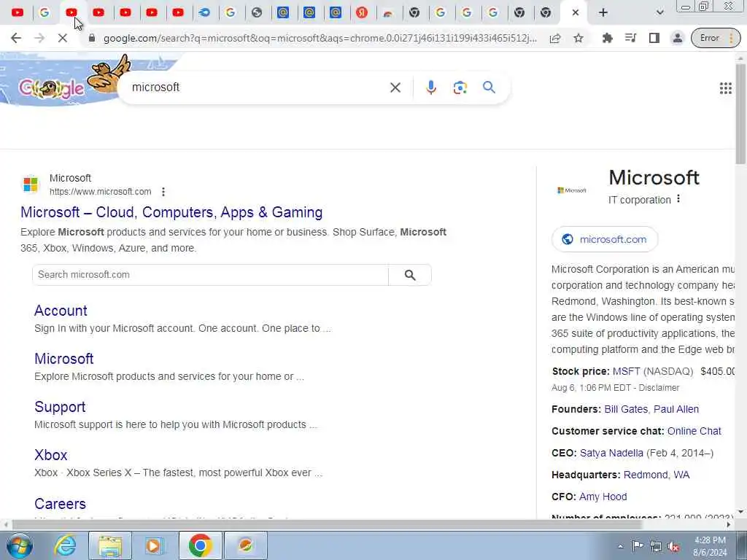Click the Microsoft logo thumbnail
Screen dimensions: 747x560
572,190
